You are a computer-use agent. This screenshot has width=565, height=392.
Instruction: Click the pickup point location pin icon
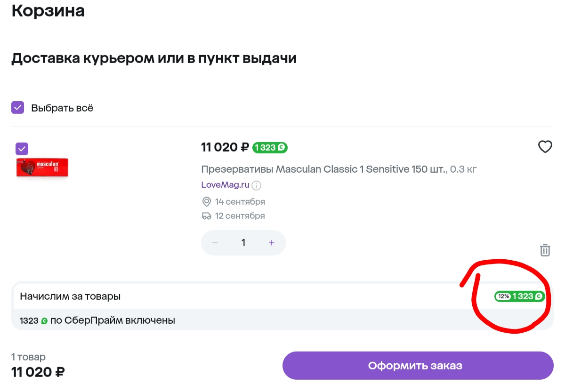click(206, 202)
